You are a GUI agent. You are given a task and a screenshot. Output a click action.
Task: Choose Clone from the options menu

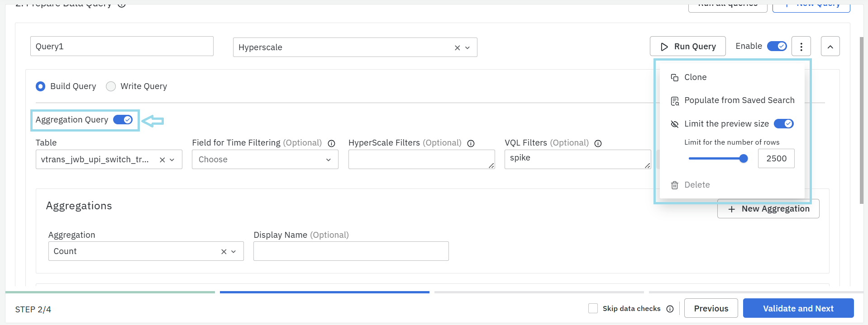(695, 77)
